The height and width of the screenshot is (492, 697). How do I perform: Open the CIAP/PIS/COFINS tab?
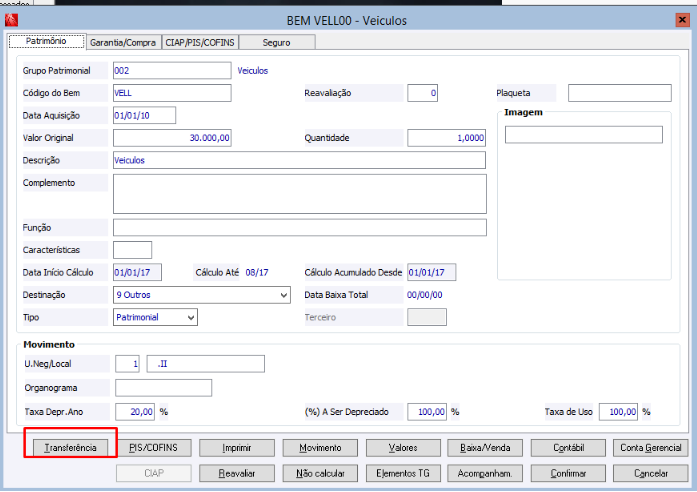[x=200, y=43]
